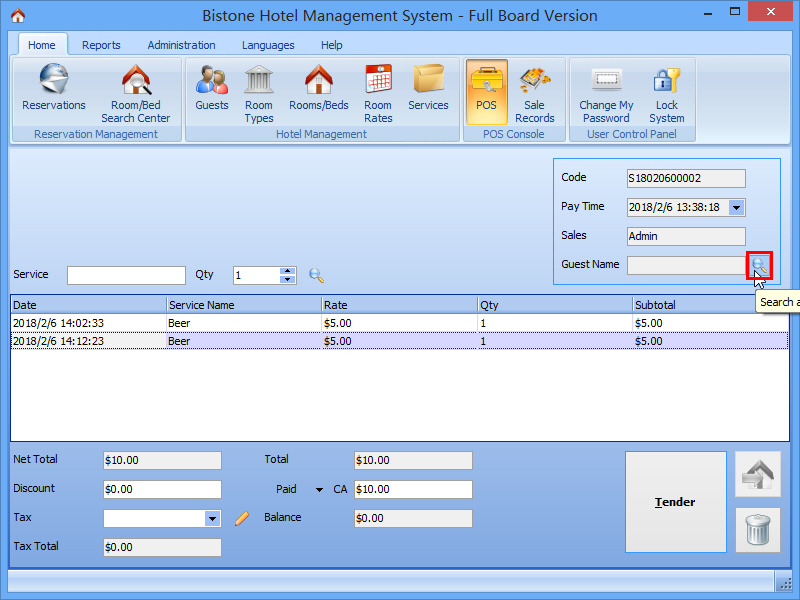Click the Service input field
This screenshot has width=800, height=600.
point(127,276)
